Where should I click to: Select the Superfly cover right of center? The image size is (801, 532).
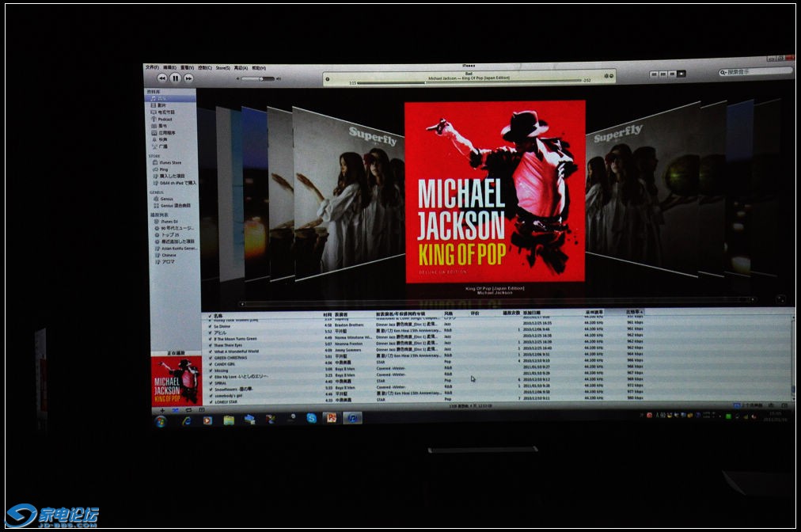643,190
